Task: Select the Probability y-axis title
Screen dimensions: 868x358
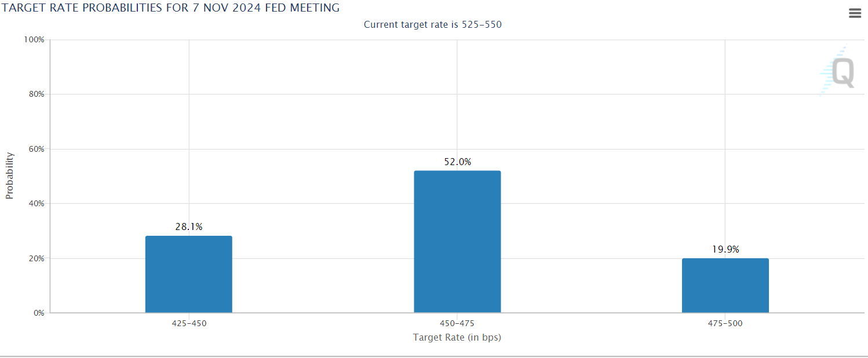Action: [x=9, y=176]
